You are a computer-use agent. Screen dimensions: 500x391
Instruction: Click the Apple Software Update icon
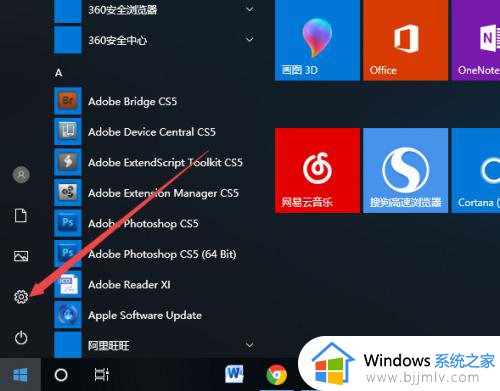click(x=68, y=315)
